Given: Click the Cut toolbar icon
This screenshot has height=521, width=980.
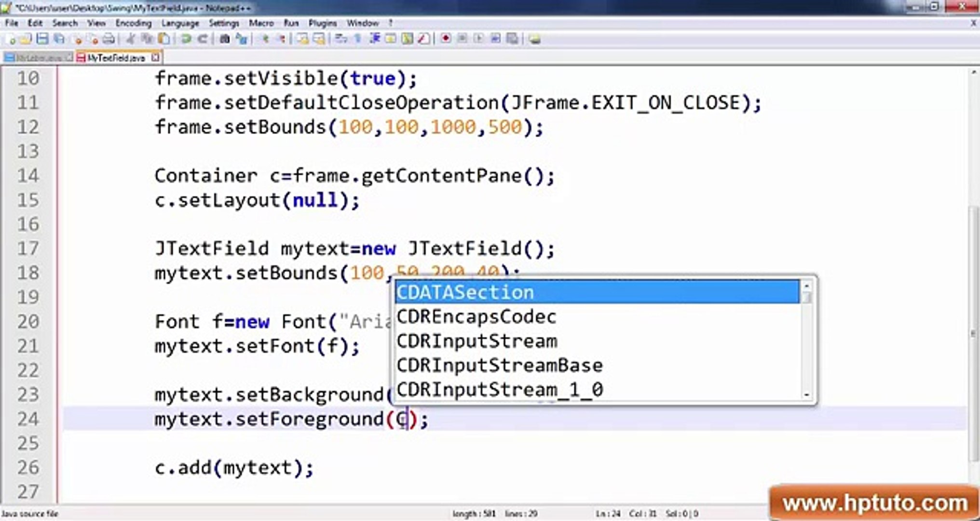Looking at the screenshot, I should point(130,39).
